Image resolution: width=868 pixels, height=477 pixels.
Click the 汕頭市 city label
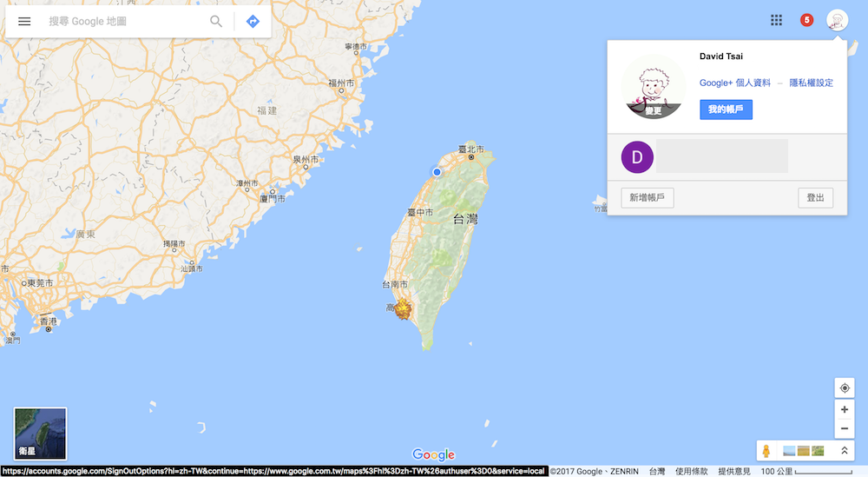[192, 268]
